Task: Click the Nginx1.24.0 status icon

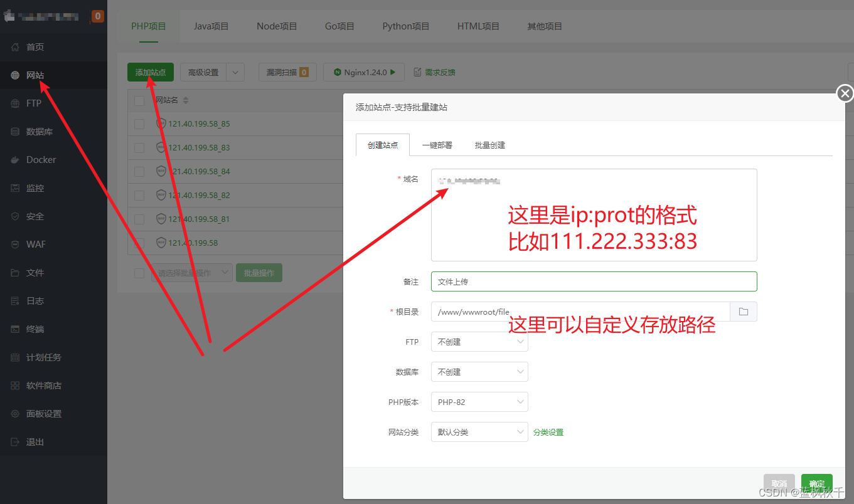Action: [338, 72]
